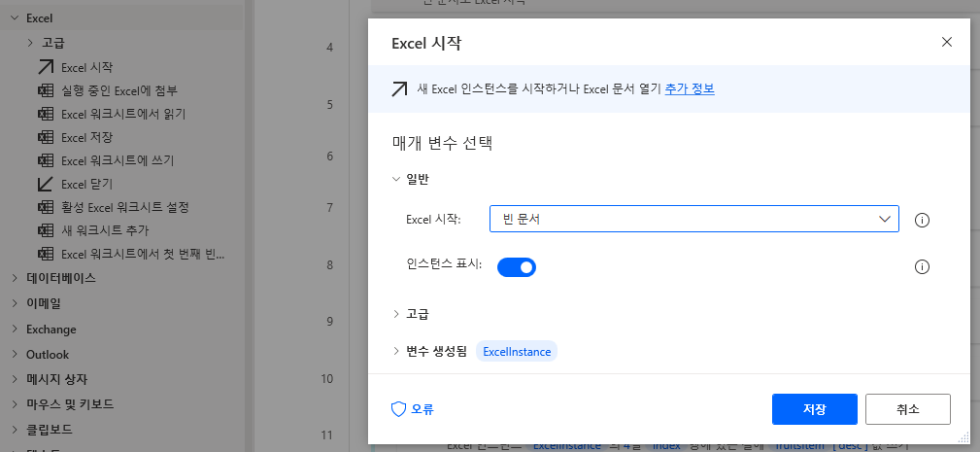980x452 pixels.
Task: Turn off the 인스턴스 표시 switch
Action: coord(517,267)
